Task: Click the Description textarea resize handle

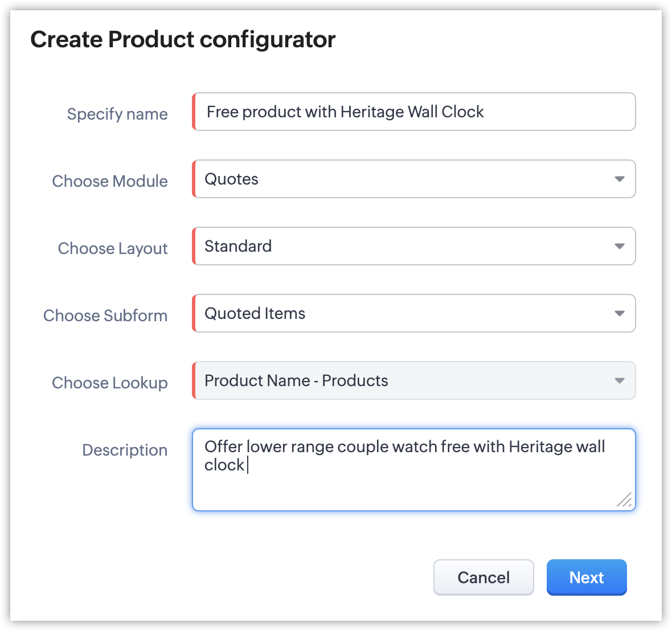Action: click(625, 500)
